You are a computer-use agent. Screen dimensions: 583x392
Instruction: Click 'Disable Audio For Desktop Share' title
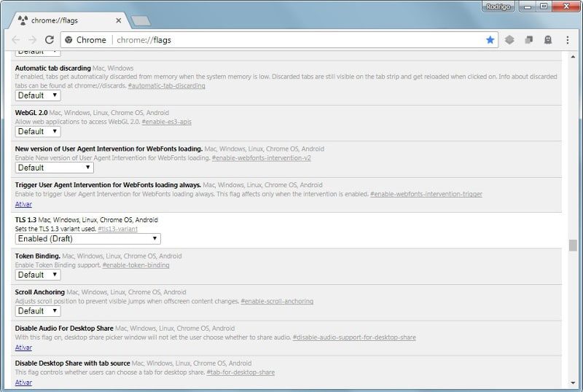pos(64,328)
